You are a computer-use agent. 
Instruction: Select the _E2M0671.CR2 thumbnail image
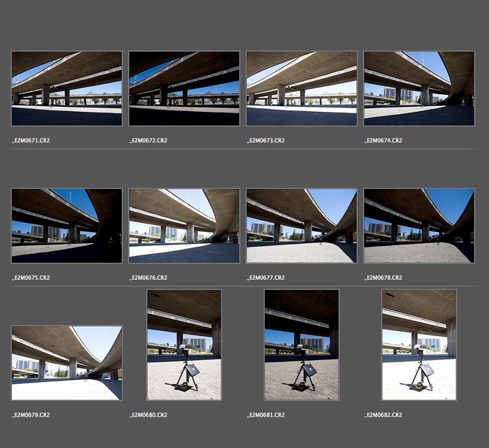click(67, 89)
